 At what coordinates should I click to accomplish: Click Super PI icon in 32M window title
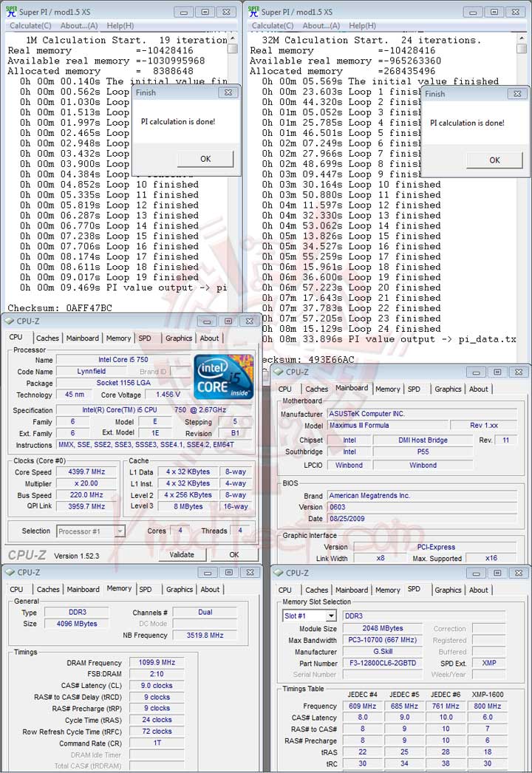coord(253,11)
